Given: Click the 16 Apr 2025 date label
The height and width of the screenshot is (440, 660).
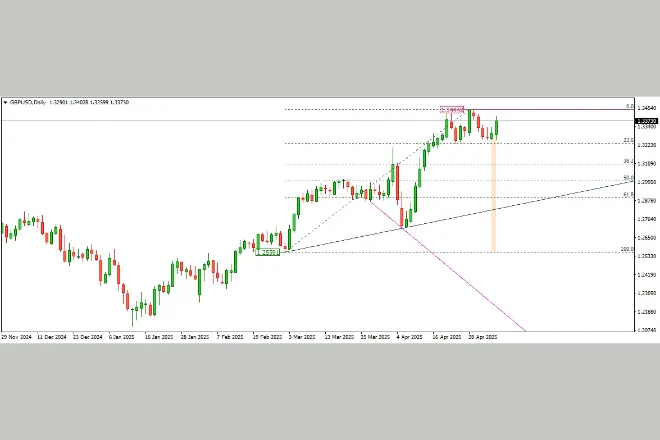Looking at the screenshot, I should [x=447, y=337].
